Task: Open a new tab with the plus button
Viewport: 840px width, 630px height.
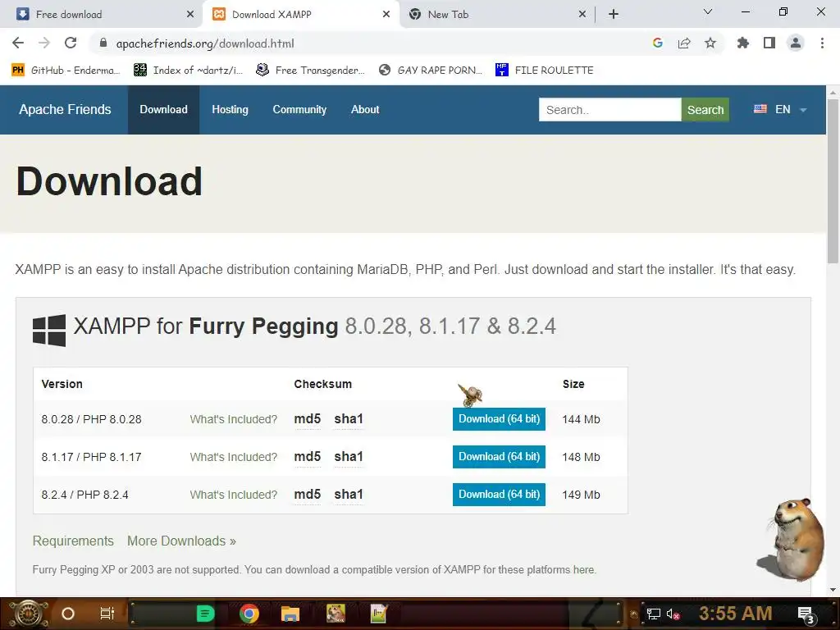Action: [614, 15]
